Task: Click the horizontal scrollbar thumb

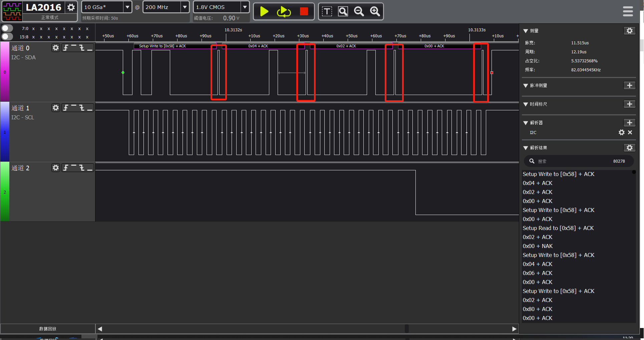Action: click(406, 329)
